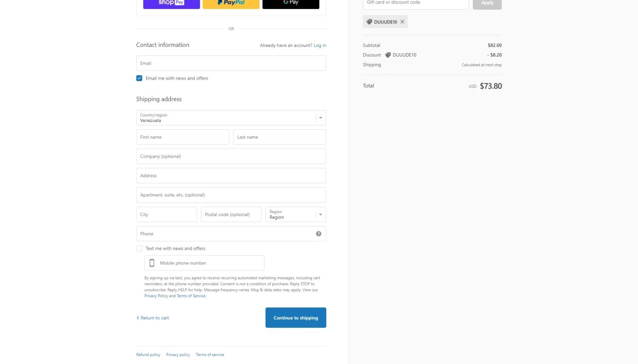Screen dimensions: 638x364
Task: Click the $82.00 subtotal value
Action: [x=495, y=45]
